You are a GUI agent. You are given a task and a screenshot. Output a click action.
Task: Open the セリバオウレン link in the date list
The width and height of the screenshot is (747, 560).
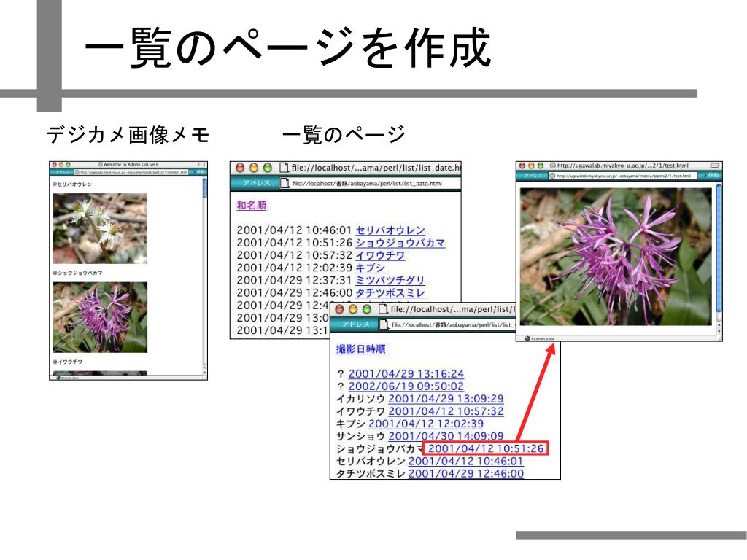[x=390, y=230]
